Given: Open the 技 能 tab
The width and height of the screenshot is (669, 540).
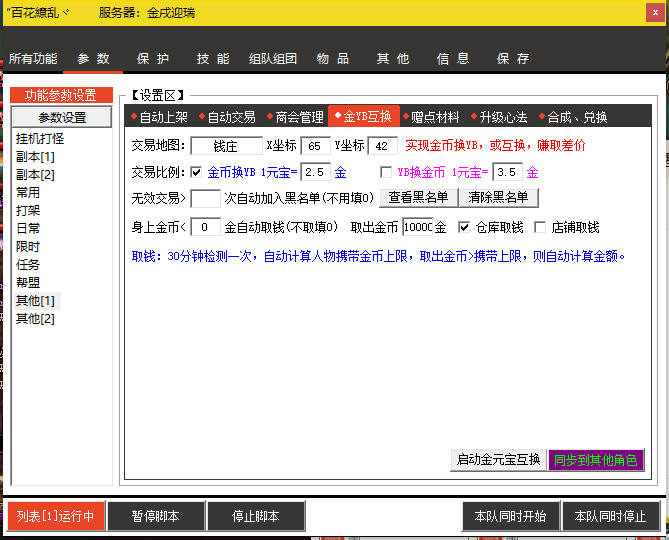Looking at the screenshot, I should [x=212, y=58].
